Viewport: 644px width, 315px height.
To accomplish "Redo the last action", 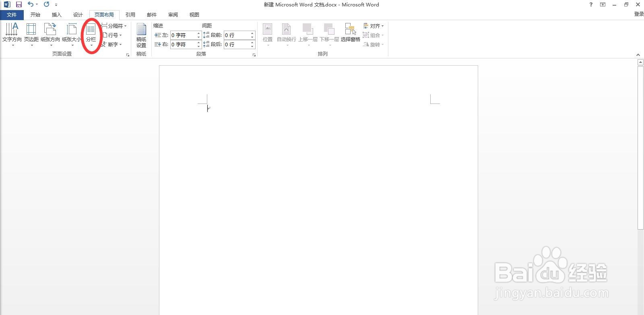I will [46, 4].
